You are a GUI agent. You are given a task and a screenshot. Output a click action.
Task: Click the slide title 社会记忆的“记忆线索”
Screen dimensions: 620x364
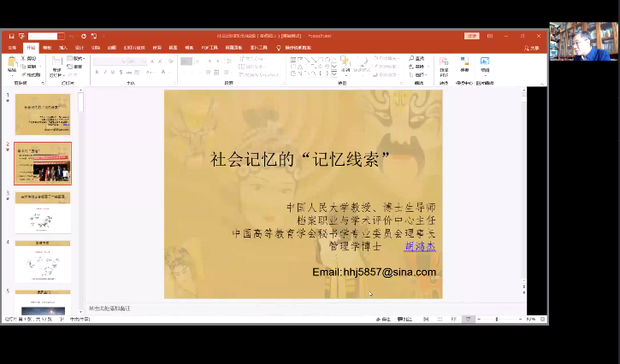coord(300,159)
